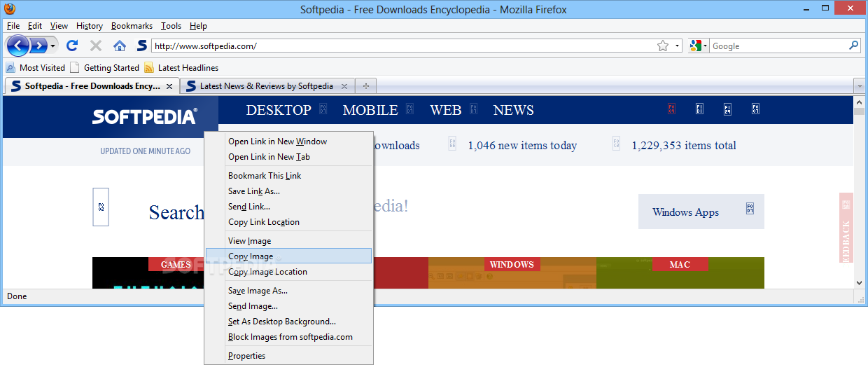Image resolution: width=868 pixels, height=365 pixels.
Task: Click the Firefox icon in title bar
Action: (10, 9)
